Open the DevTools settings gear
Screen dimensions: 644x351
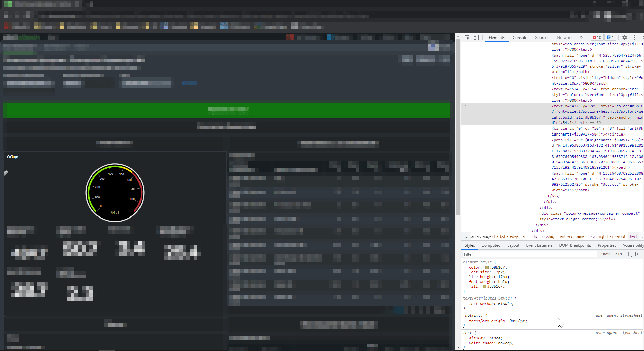point(624,37)
